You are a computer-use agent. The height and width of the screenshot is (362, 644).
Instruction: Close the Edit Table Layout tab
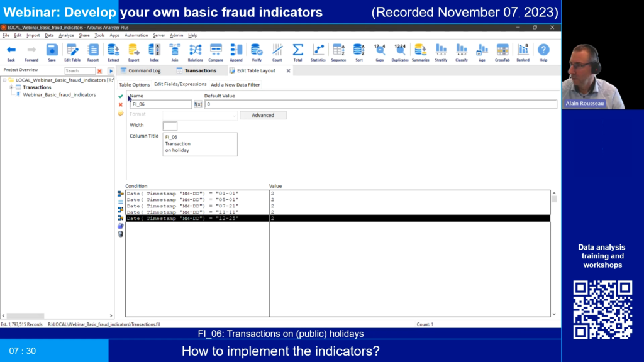[x=288, y=70]
